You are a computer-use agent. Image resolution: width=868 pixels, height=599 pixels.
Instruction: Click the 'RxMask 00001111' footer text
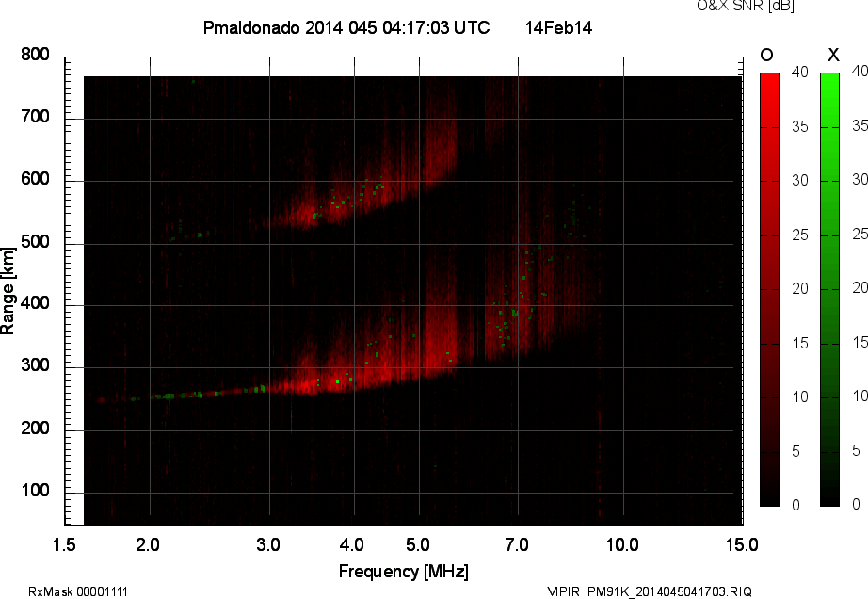(78, 591)
